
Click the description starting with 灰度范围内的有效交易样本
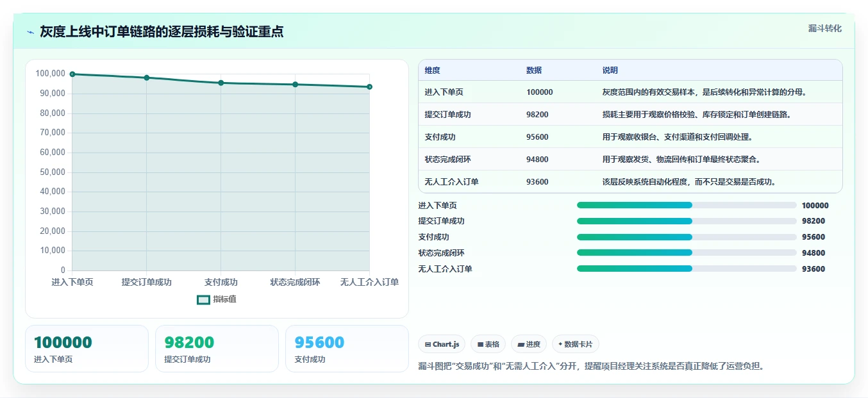[x=704, y=92]
